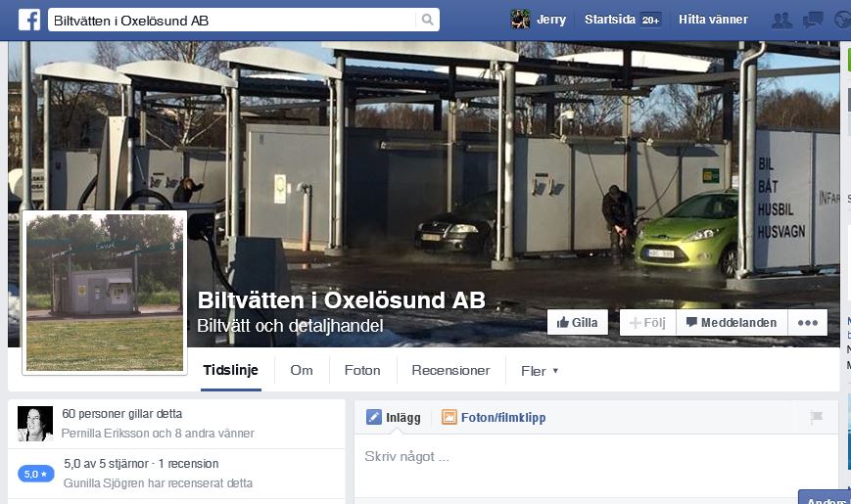Send message via Meddelanden button
Viewport: 851px width, 504px height.
click(x=732, y=323)
